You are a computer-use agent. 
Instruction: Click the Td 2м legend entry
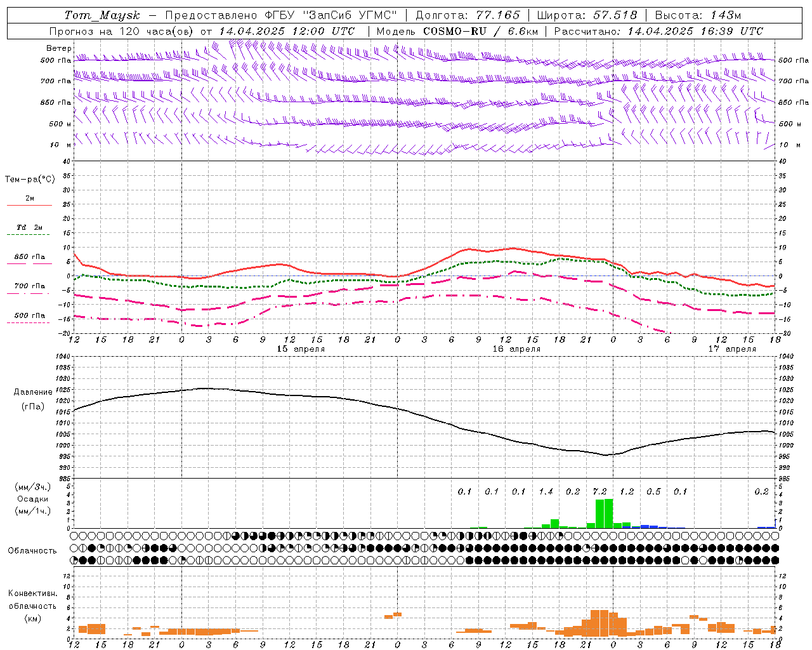coord(30,227)
